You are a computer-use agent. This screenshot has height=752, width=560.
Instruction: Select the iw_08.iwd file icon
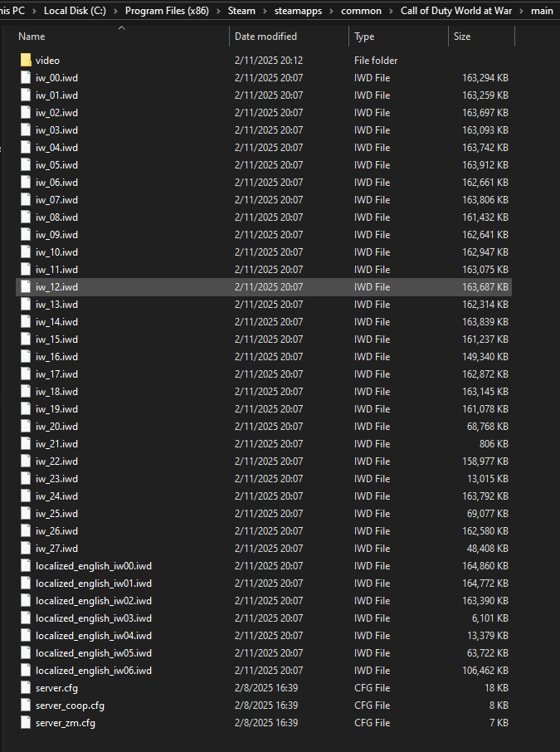(26, 217)
